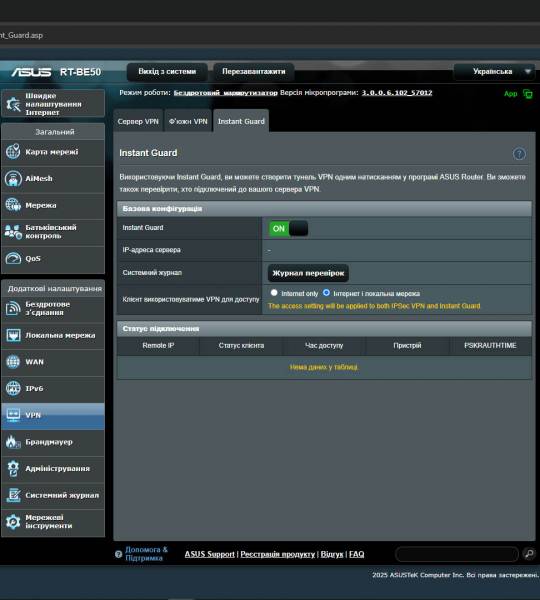Open Брандмауер menu item

53,442
